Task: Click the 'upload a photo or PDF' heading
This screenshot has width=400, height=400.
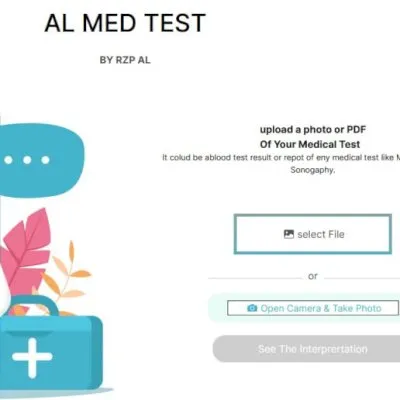Action: pos(313,129)
